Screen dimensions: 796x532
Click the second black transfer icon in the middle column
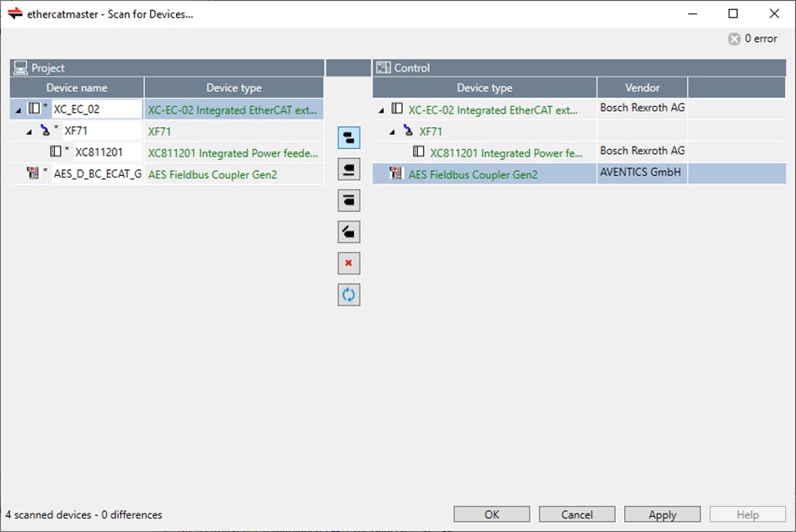click(349, 169)
